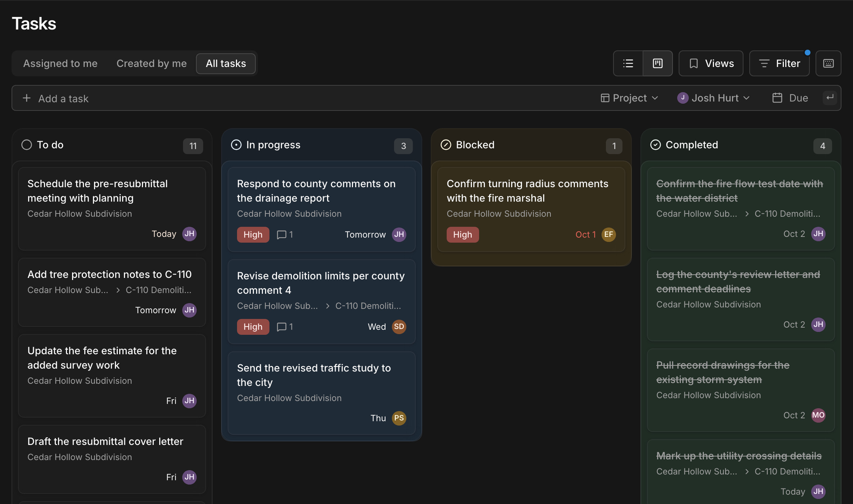Click Completed count badge 4

click(823, 146)
